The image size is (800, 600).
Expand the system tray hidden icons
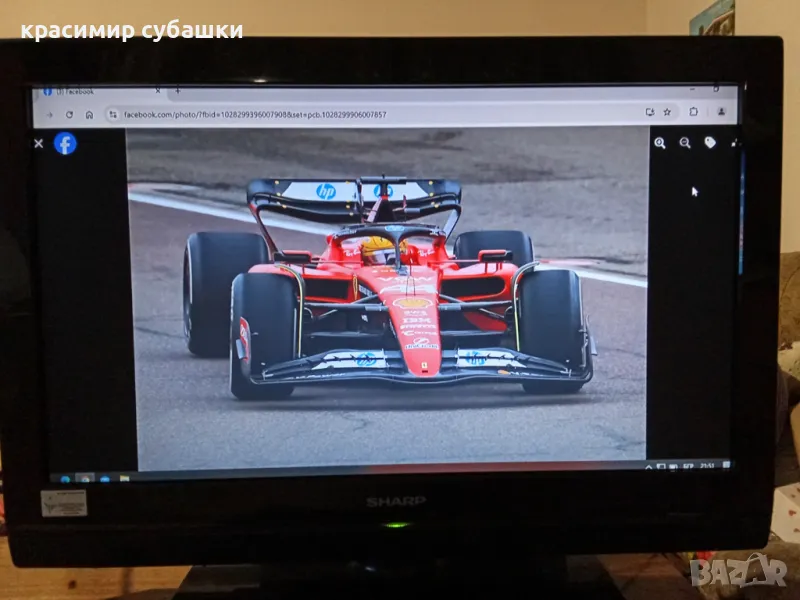coord(648,467)
